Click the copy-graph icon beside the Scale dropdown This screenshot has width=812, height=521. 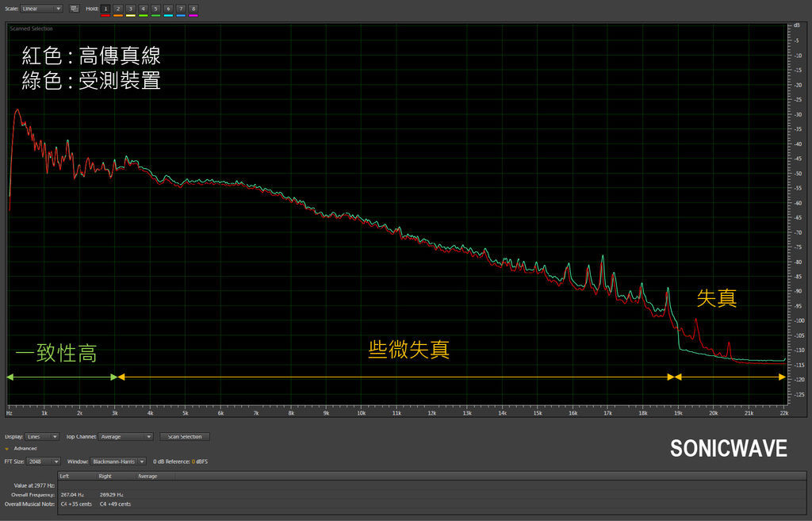[x=74, y=9]
